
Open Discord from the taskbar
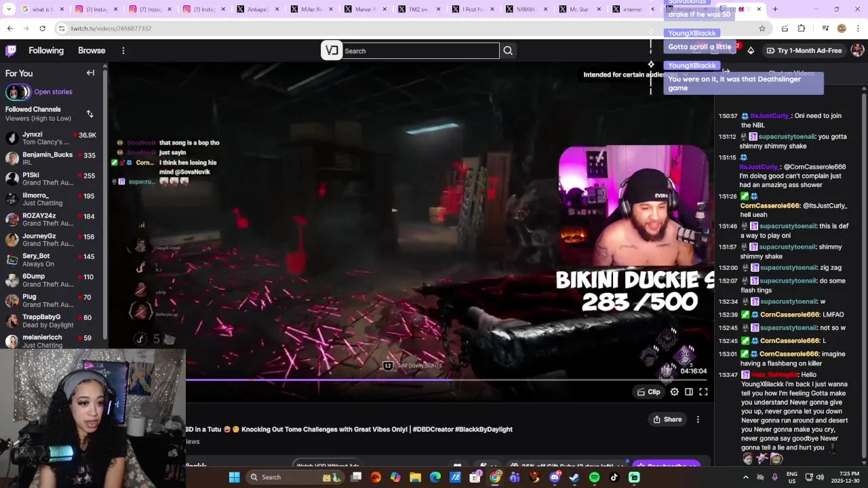pos(555,477)
